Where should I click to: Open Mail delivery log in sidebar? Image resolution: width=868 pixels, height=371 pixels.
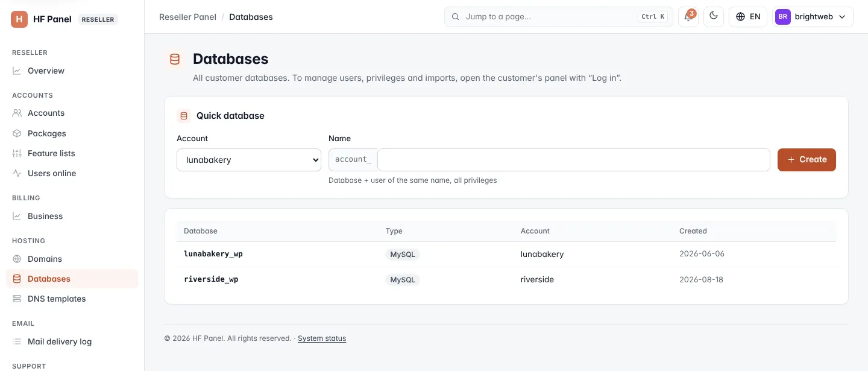tap(72, 341)
